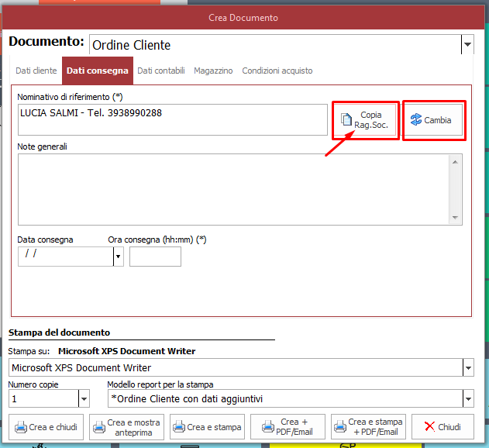The width and height of the screenshot is (489, 448).
Task: Click Crea e stampa + PDF/Email
Action: tap(368, 427)
